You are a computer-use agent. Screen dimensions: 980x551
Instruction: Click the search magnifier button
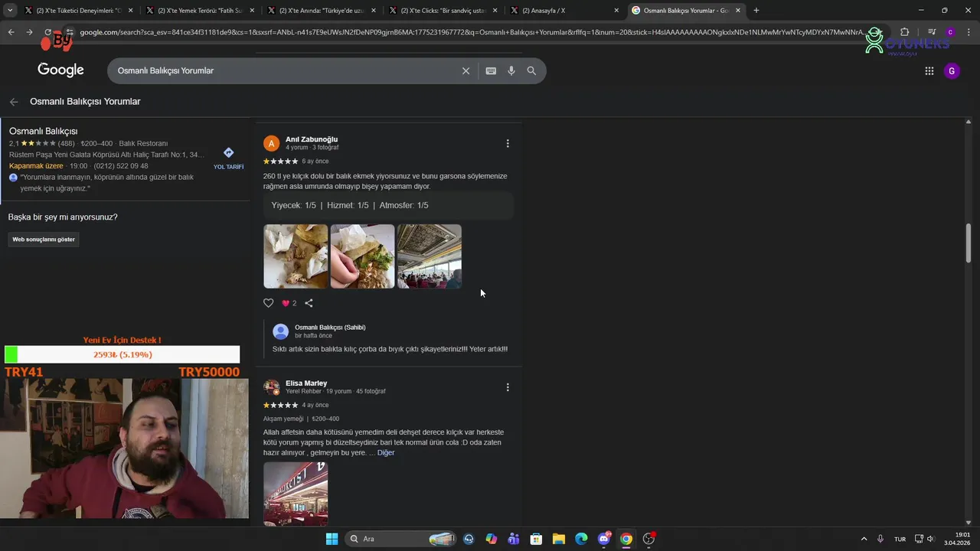[531, 70]
